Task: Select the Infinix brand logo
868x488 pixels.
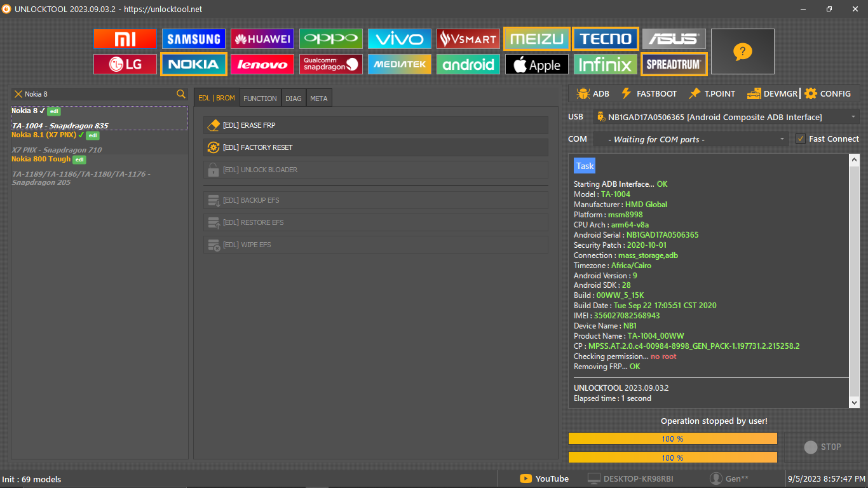Action: [x=605, y=64]
